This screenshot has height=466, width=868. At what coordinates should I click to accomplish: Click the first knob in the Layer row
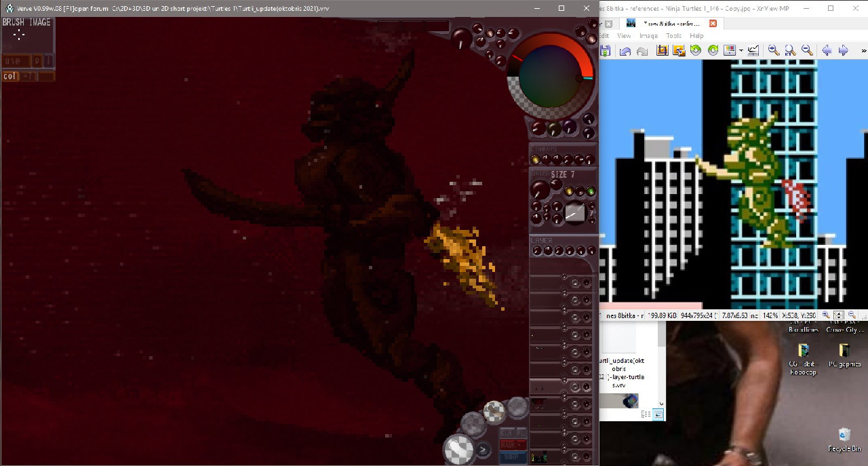[x=537, y=251]
